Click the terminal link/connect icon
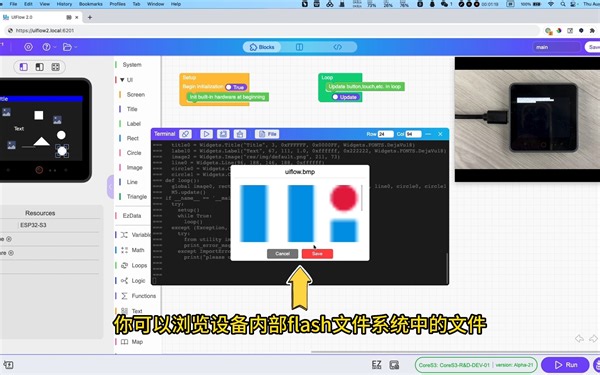 [185, 134]
